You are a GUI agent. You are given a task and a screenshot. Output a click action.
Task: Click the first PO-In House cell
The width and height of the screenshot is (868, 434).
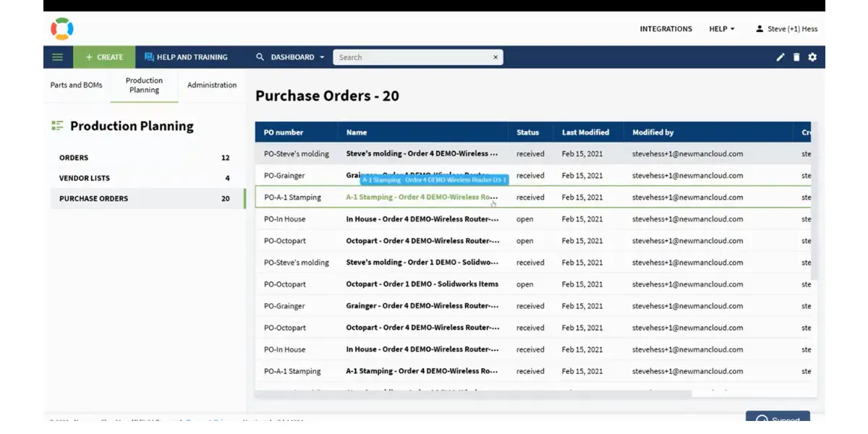coord(284,219)
